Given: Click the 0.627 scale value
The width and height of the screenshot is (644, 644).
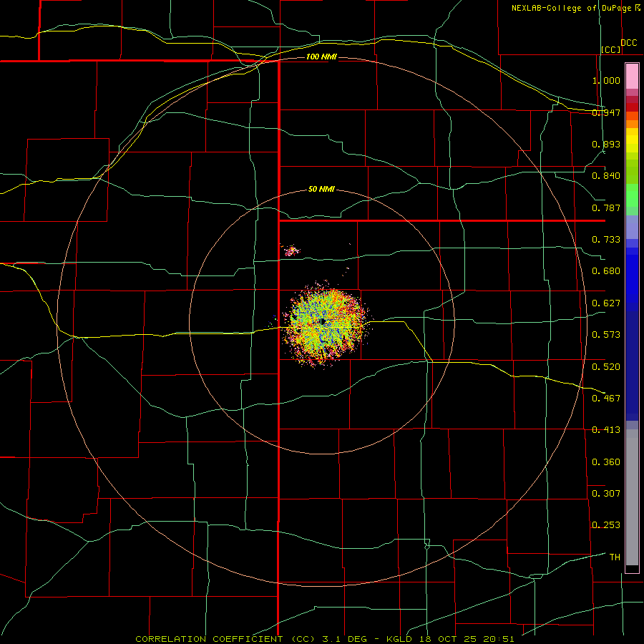Looking at the screenshot, I should [x=606, y=303].
